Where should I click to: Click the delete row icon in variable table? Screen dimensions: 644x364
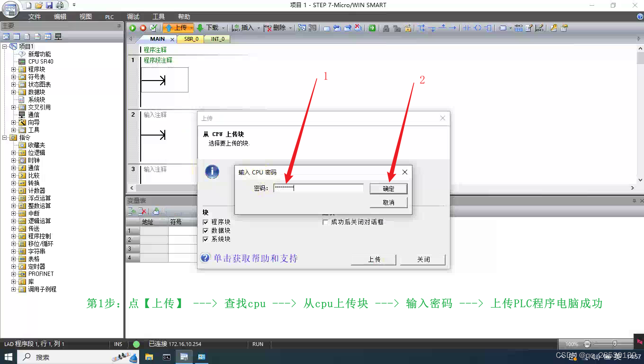click(x=142, y=211)
